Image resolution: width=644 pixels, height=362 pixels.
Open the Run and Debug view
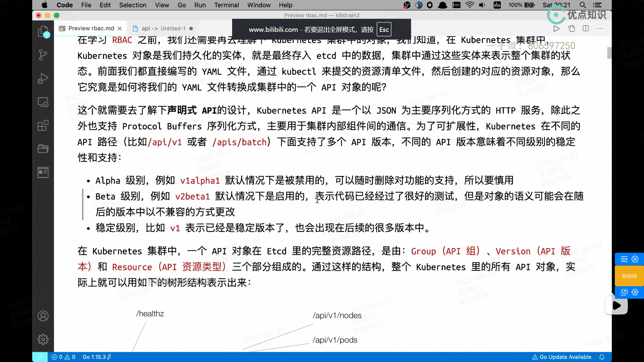(x=43, y=78)
